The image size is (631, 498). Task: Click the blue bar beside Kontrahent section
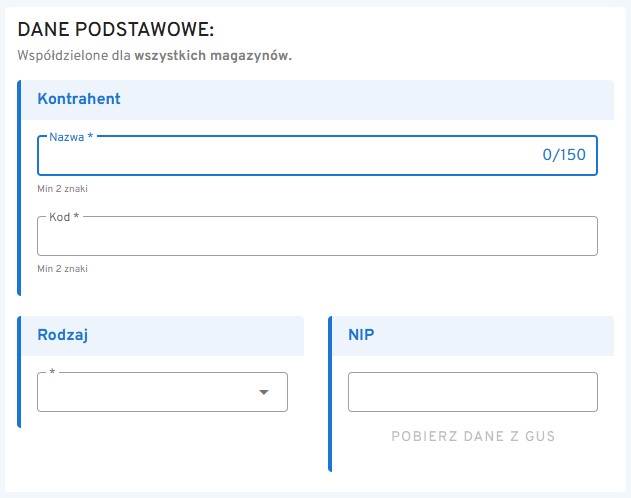pyautogui.click(x=19, y=188)
